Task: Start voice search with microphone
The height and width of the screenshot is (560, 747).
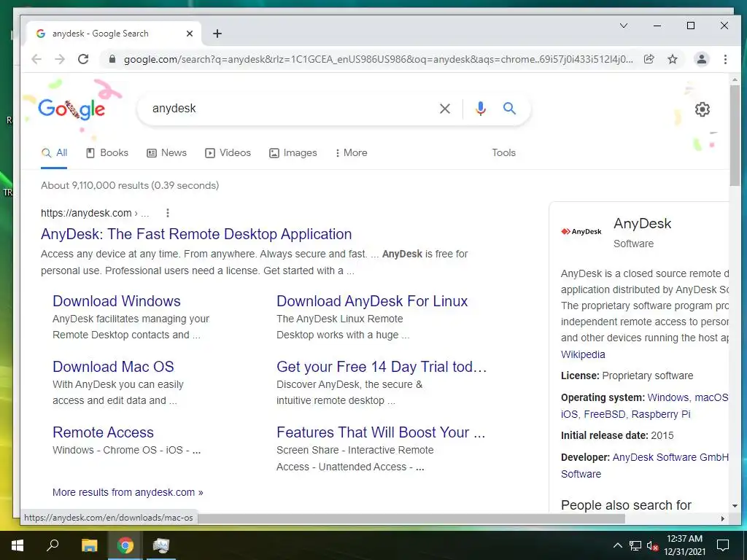Action: tap(481, 109)
